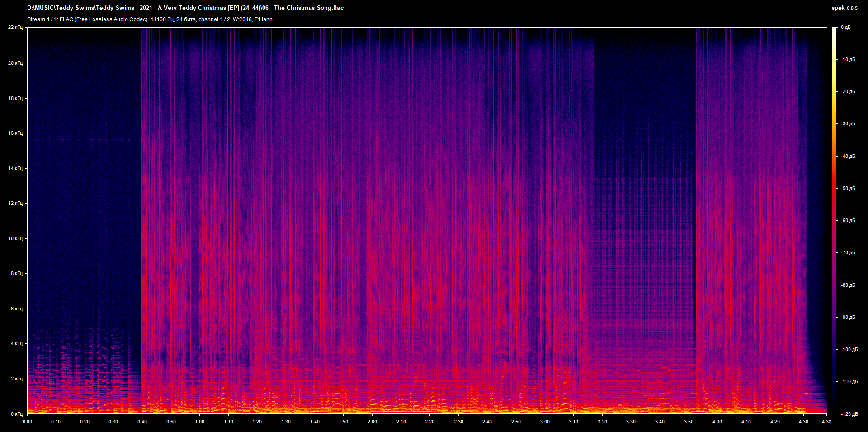Screen dimensions: 868x432
Task: Click the '-100 дБ' level label
Action: pyautogui.click(x=849, y=350)
